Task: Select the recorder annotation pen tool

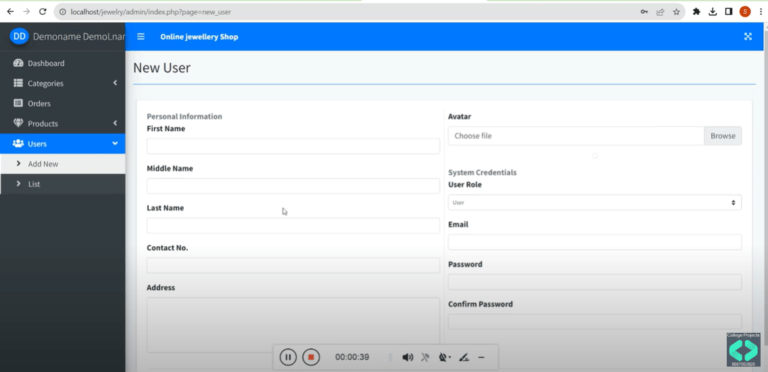Action: (x=464, y=357)
